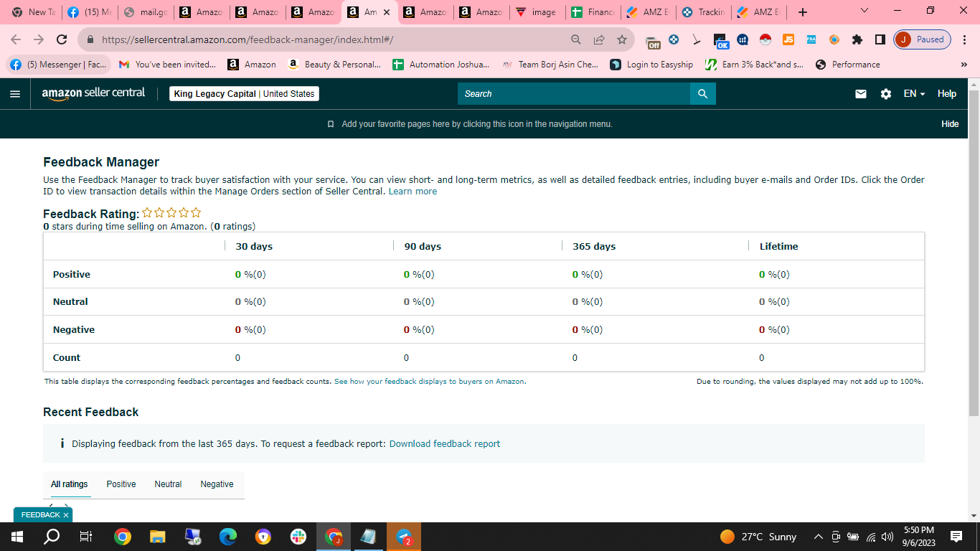Open the settings gear in Seller Central

point(886,94)
